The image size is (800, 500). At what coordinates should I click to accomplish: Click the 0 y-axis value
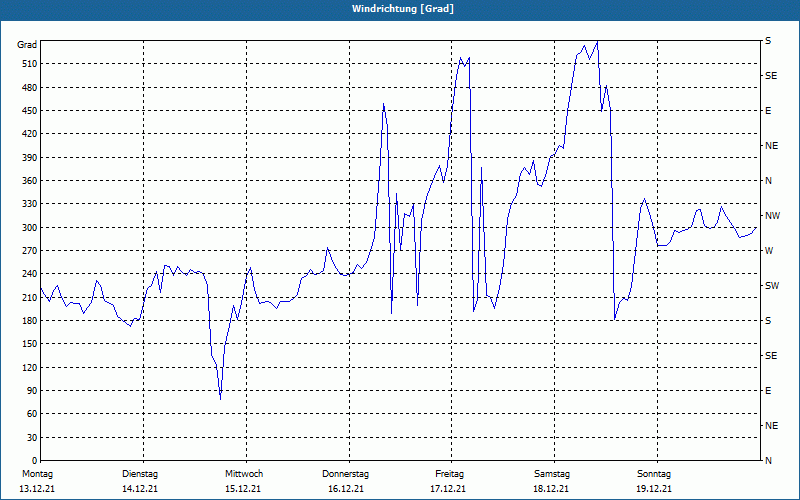34,461
